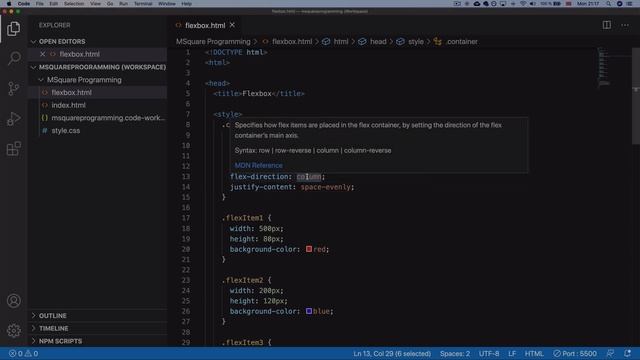
Task: Click the Port : 5500 Live Server status
Action: click(575, 353)
